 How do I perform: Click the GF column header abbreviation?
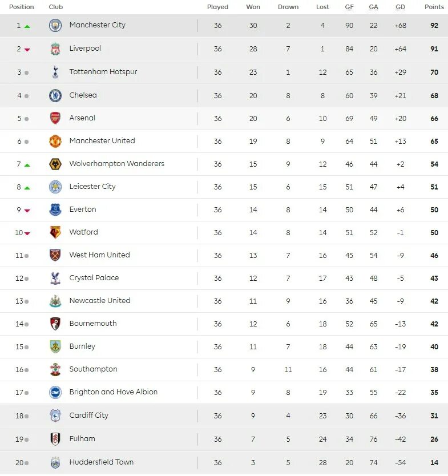[349, 7]
